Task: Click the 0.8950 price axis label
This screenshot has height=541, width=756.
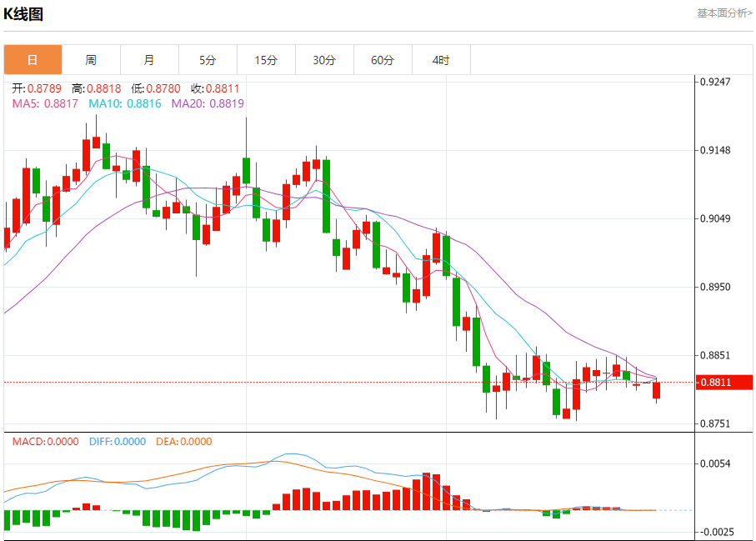Action: (x=715, y=288)
